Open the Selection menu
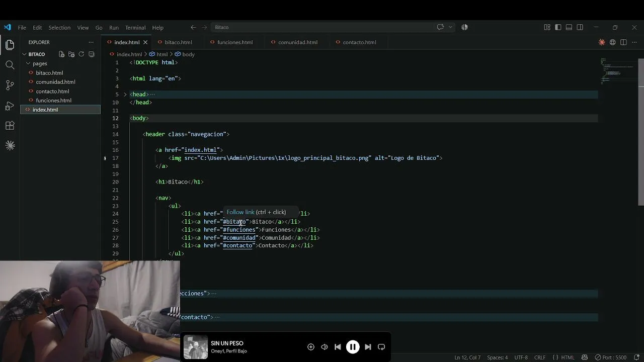 (x=59, y=28)
